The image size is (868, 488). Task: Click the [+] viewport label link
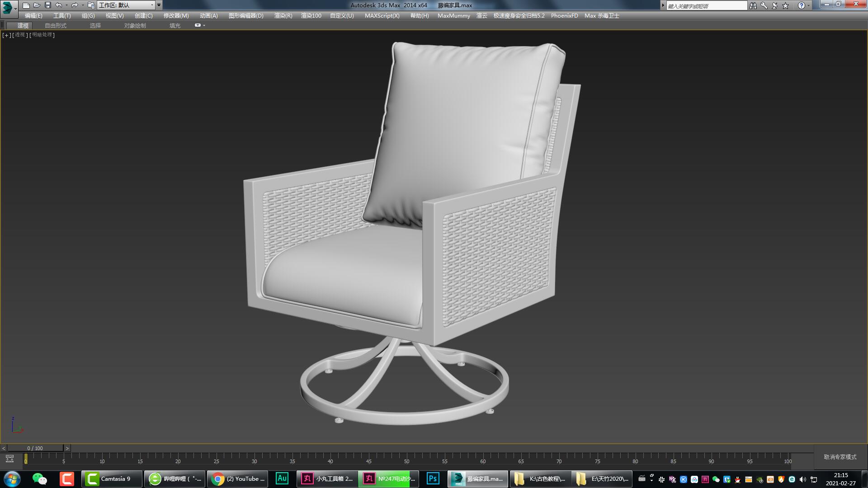coord(6,35)
